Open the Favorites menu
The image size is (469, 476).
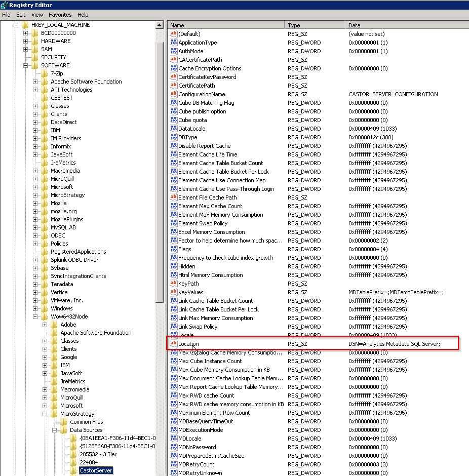tap(60, 15)
